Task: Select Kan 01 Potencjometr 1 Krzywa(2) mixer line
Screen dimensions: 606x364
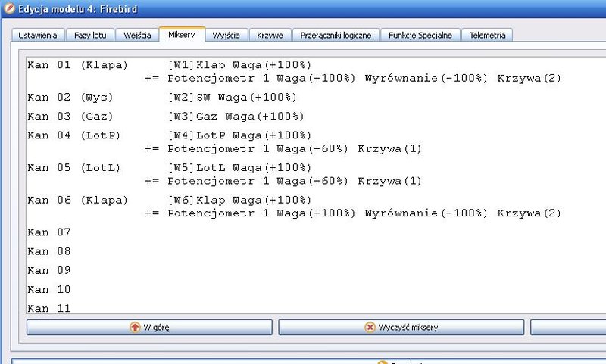Action: pos(352,79)
